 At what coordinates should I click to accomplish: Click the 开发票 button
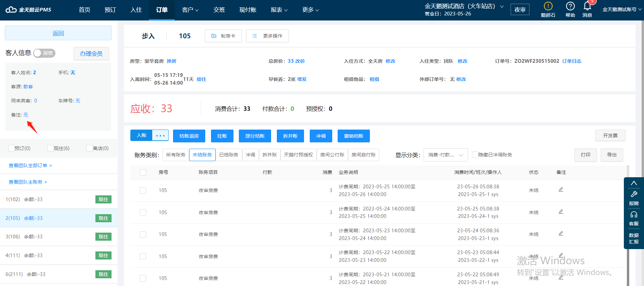pos(610,135)
